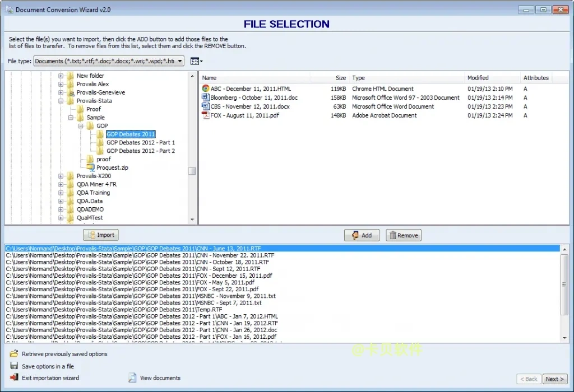Sort files by the Name column header
Viewport: 574px width, 392px height.
[x=255, y=78]
